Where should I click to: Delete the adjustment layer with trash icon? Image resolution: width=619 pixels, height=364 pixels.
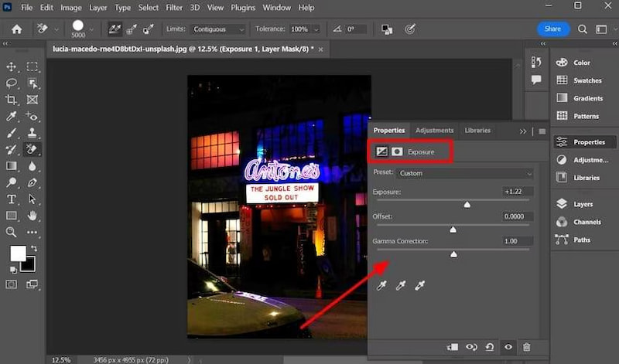(x=526, y=347)
